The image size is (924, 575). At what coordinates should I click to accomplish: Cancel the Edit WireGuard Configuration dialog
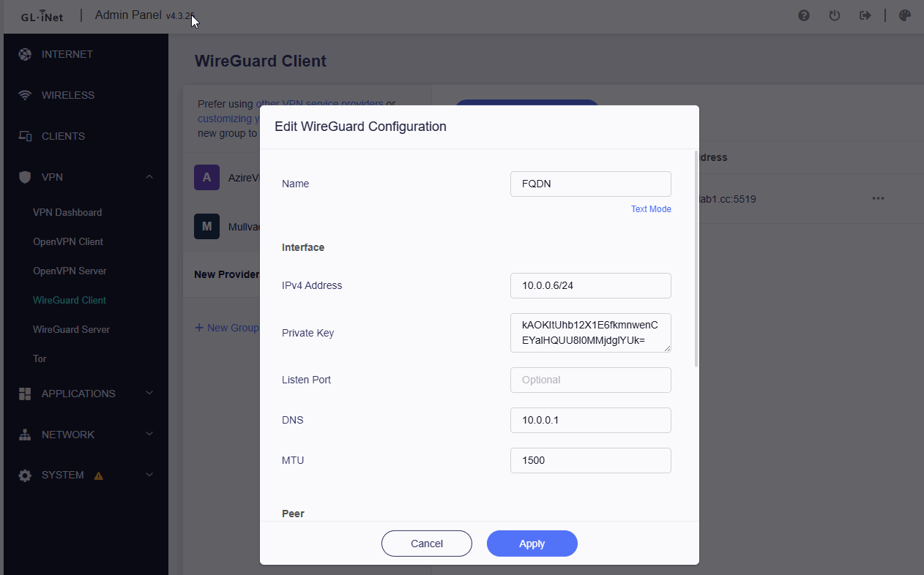tap(426, 544)
